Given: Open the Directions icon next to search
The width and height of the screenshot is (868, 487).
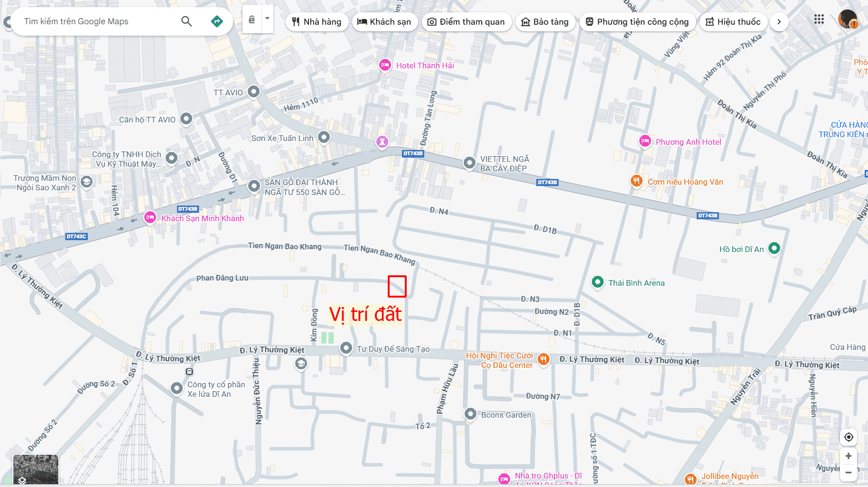Looking at the screenshot, I should [x=217, y=21].
